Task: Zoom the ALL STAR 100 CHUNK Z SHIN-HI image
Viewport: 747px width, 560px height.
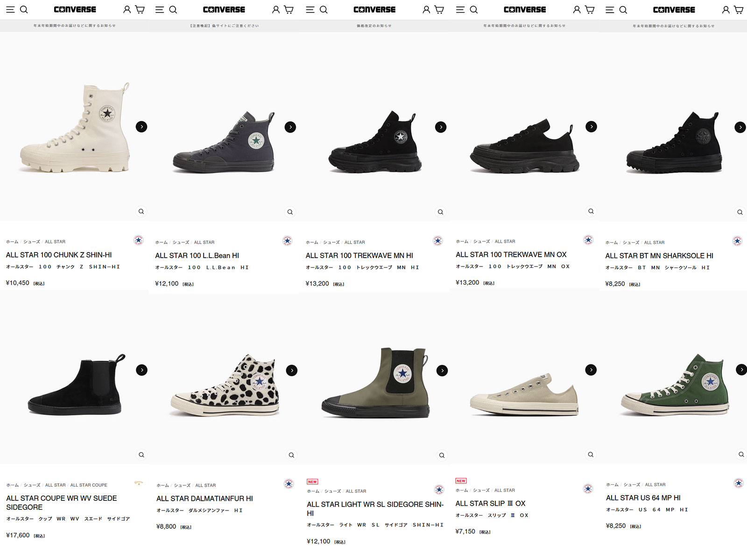Action: click(x=141, y=211)
